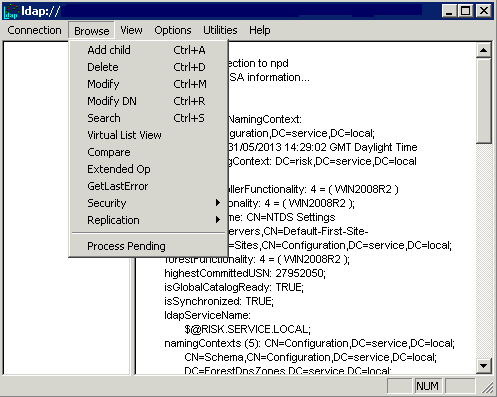
Task: Click the isGlobalCatalogReady: TRUE line
Action: 234,287
